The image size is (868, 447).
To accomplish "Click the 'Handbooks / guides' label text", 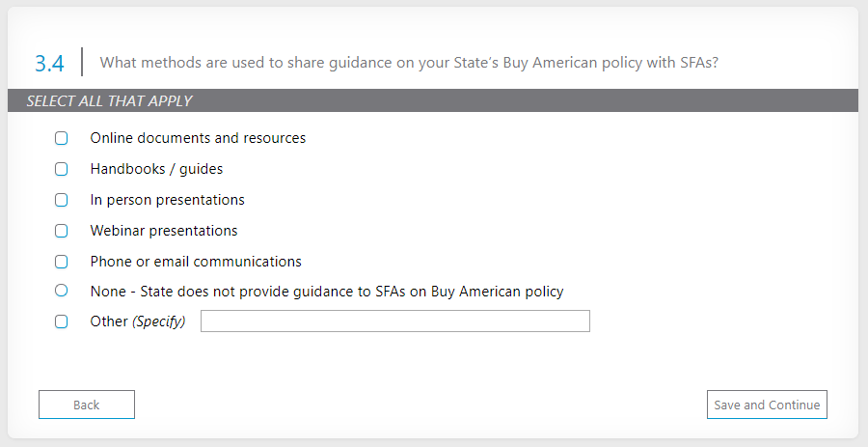I will [156, 169].
